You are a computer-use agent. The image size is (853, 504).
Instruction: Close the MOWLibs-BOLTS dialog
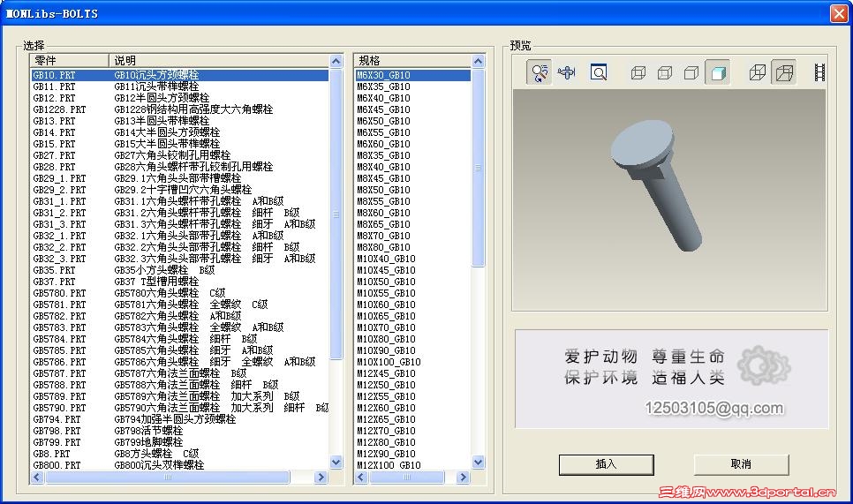[839, 13]
